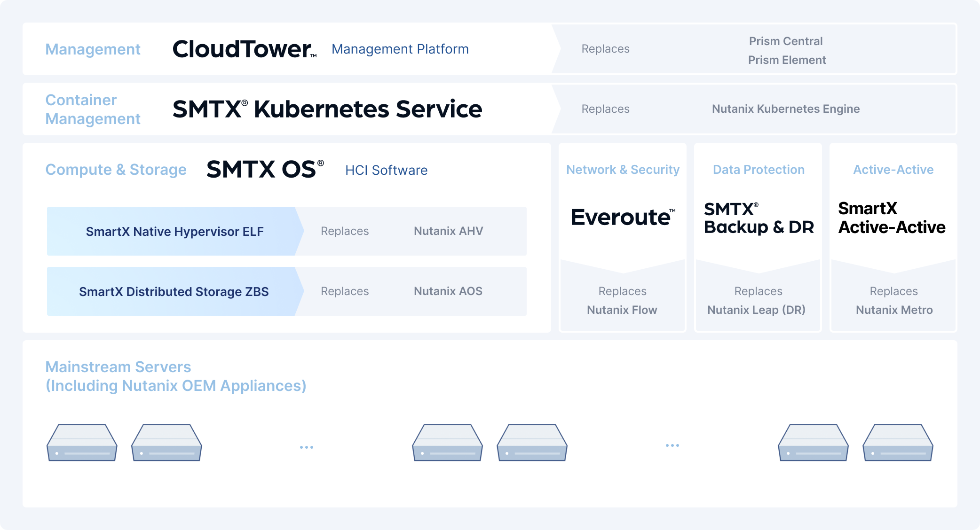Click the first server icon on the left
This screenshot has height=530, width=980.
(82, 443)
